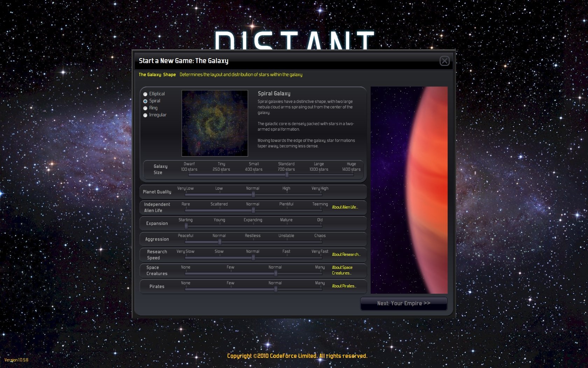Click the Few label in Space Creatures row
Viewport: 588px width, 368px height.
(230, 267)
